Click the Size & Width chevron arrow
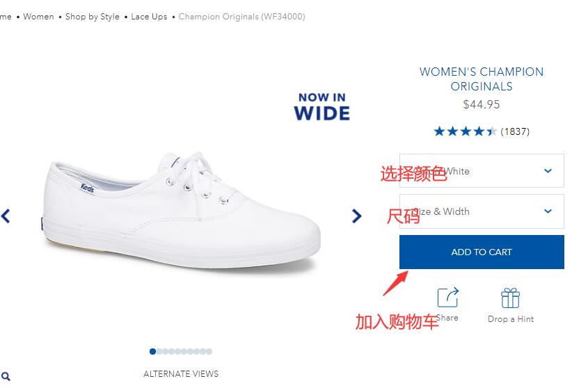The width and height of the screenshot is (588, 388). tap(548, 211)
